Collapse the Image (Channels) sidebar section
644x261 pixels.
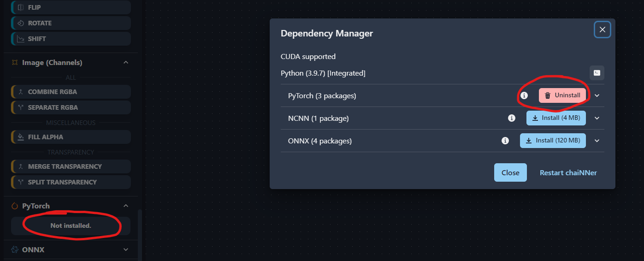tap(126, 63)
